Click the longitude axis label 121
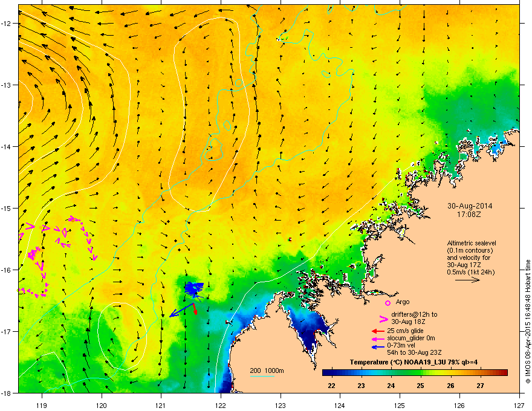The width and height of the screenshot is (532, 411). point(161,405)
